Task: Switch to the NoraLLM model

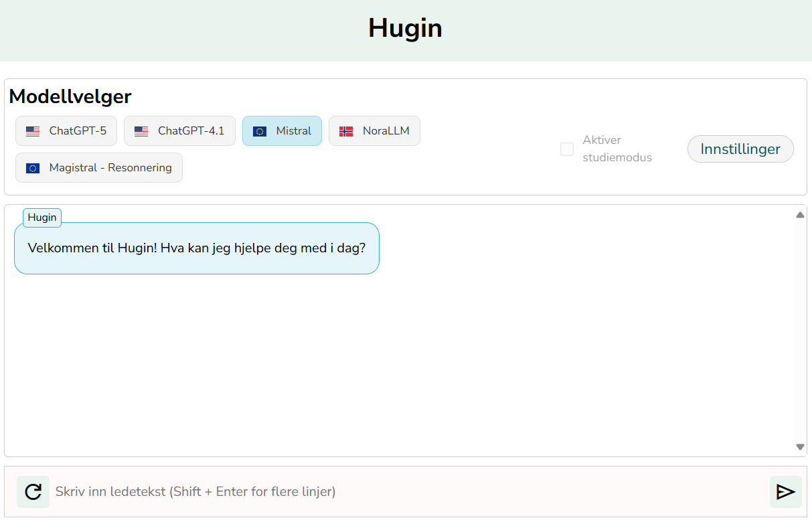Action: pyautogui.click(x=374, y=131)
